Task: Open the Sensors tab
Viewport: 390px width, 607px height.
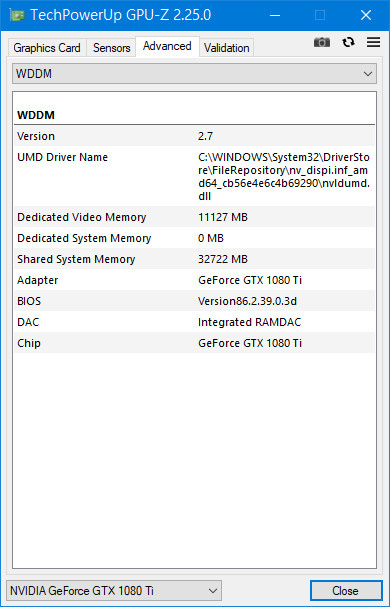Action: (112, 48)
